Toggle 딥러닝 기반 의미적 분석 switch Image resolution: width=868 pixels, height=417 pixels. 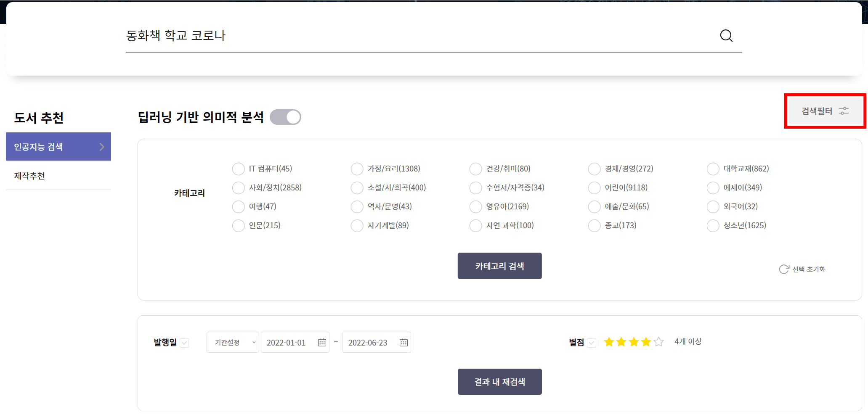(x=285, y=117)
